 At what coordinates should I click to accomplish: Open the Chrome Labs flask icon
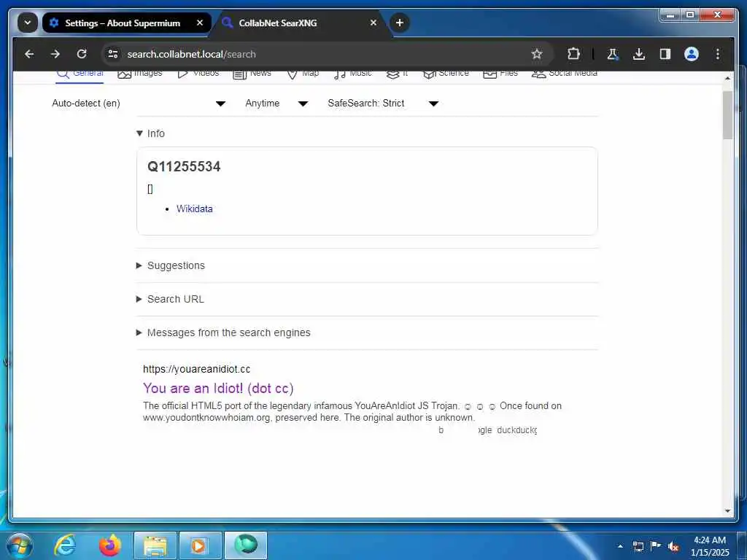[x=613, y=54]
